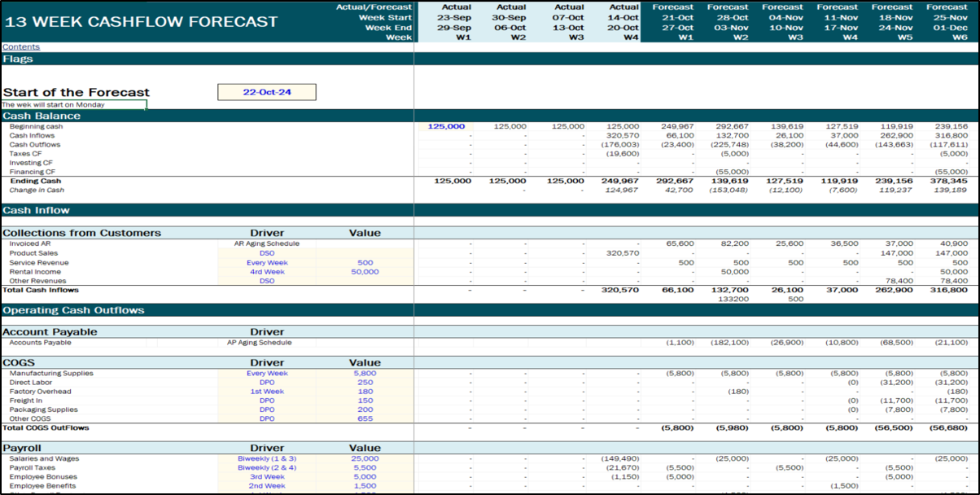The image size is (980, 495).
Task: Select the 25,000 value for Salaries and Wages
Action: (x=365, y=458)
